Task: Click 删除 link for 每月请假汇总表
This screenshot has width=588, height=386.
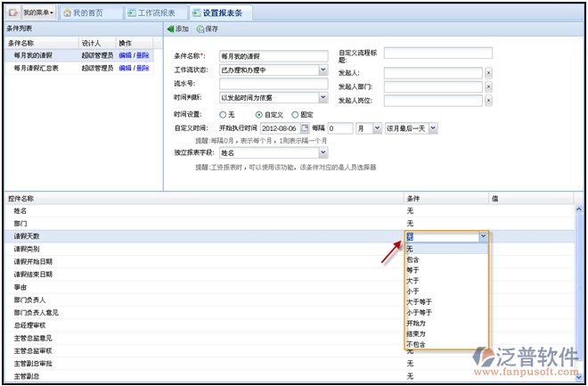Action: point(143,67)
